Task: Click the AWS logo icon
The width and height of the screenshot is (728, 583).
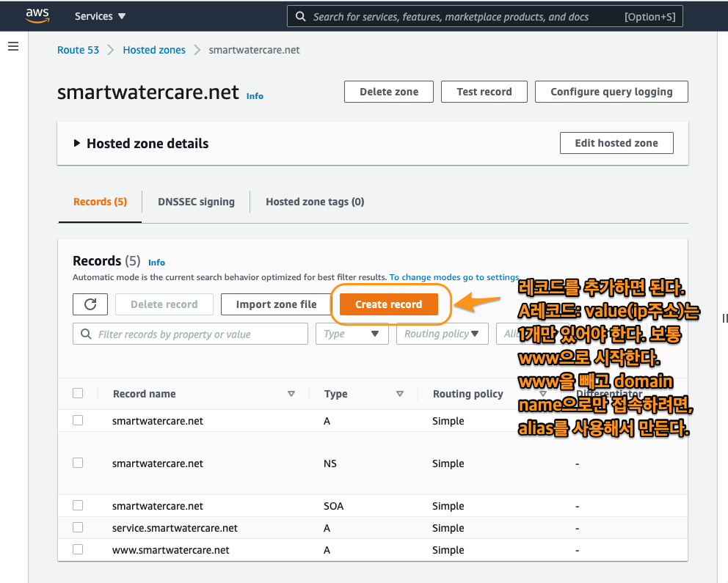Action: pos(37,15)
